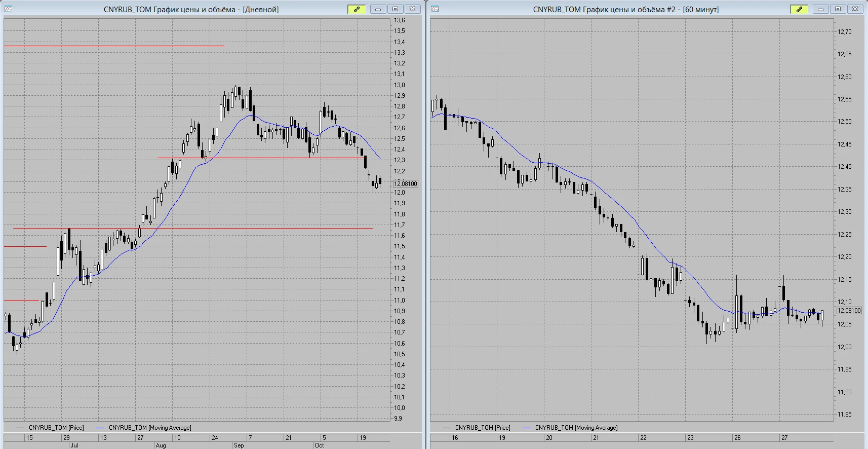This screenshot has height=449, width=868.
Task: Click the "Sep" month label on the daily time axis
Action: pos(239,445)
